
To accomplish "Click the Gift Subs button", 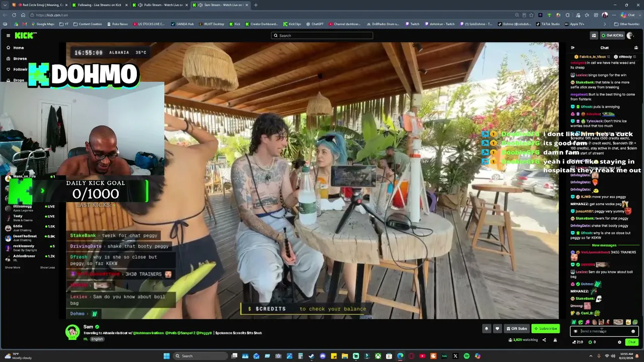I will coord(516,328).
